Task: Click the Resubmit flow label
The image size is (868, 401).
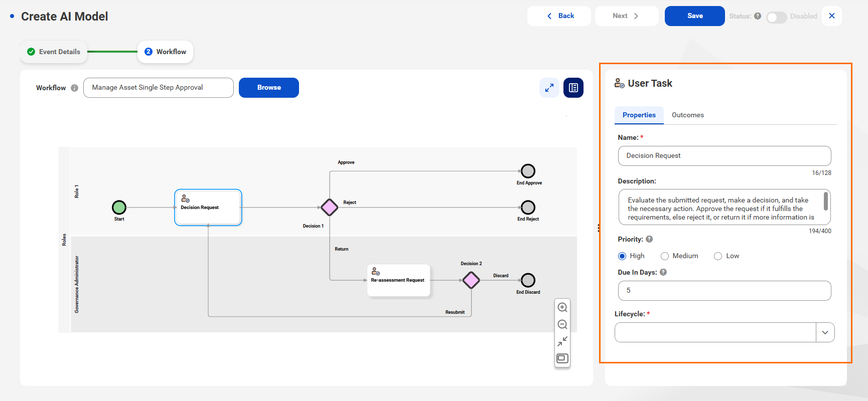Action: click(x=455, y=312)
